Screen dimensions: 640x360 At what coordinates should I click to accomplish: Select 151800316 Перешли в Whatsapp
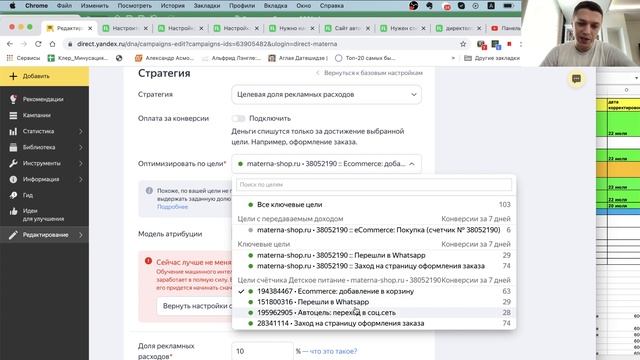[x=373, y=302]
